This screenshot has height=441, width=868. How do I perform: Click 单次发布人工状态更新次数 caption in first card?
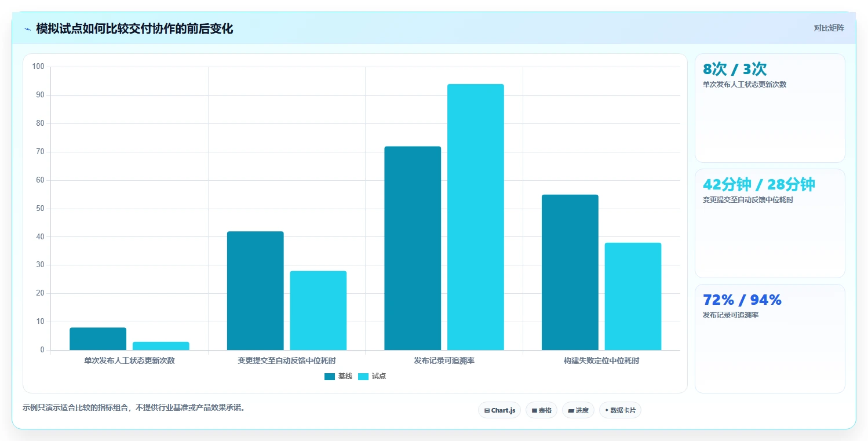[745, 85]
